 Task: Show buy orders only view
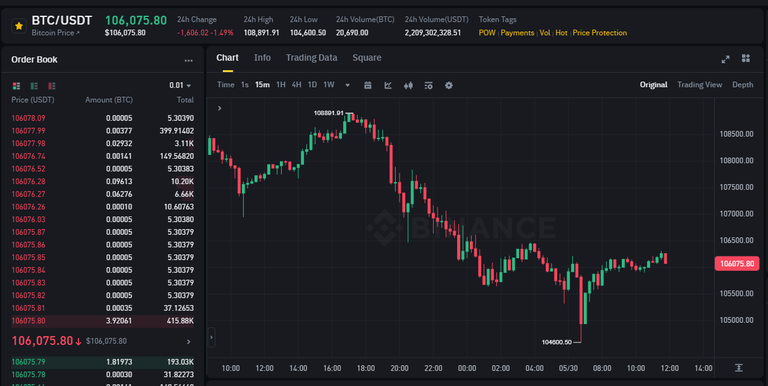click(34, 86)
